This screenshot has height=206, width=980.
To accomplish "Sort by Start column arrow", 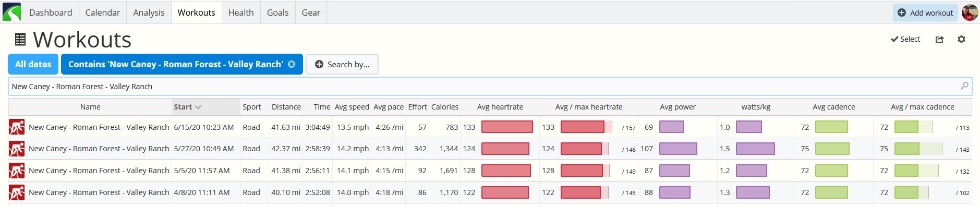I will click(x=198, y=107).
